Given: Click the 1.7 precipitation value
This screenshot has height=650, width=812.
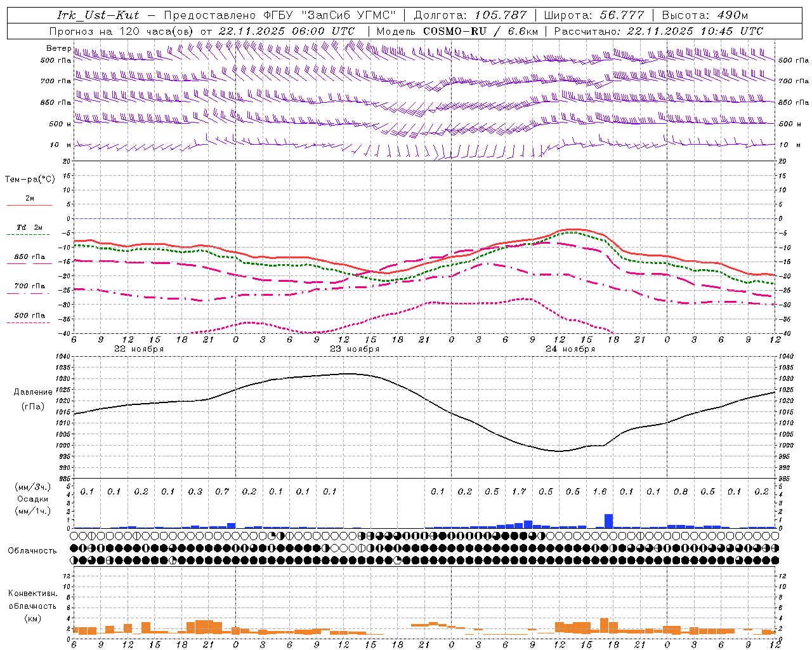Looking at the screenshot, I should coord(519,491).
